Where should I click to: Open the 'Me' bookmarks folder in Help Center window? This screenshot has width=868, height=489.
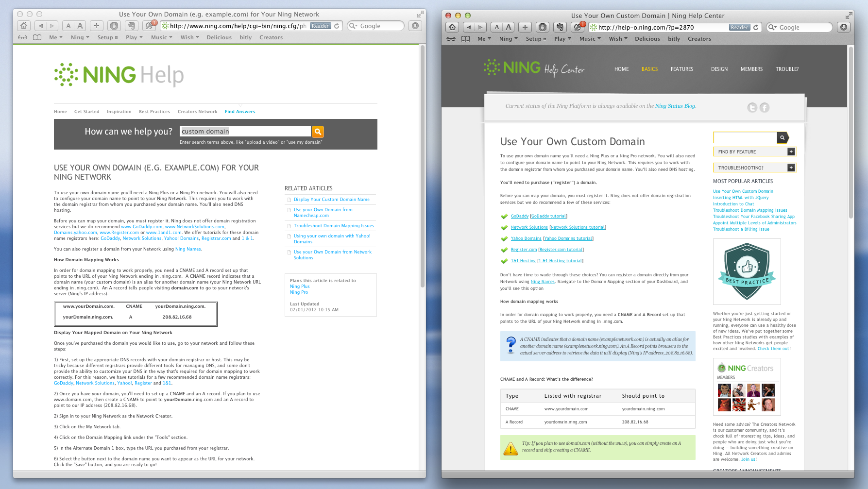[x=484, y=39]
